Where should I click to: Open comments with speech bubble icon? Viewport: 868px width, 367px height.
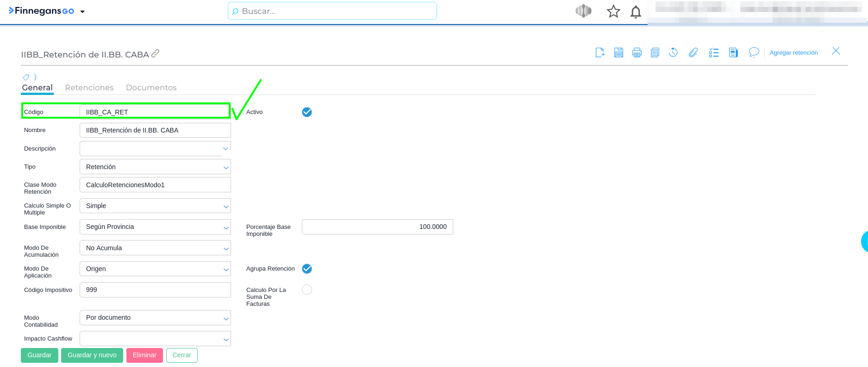tap(754, 53)
